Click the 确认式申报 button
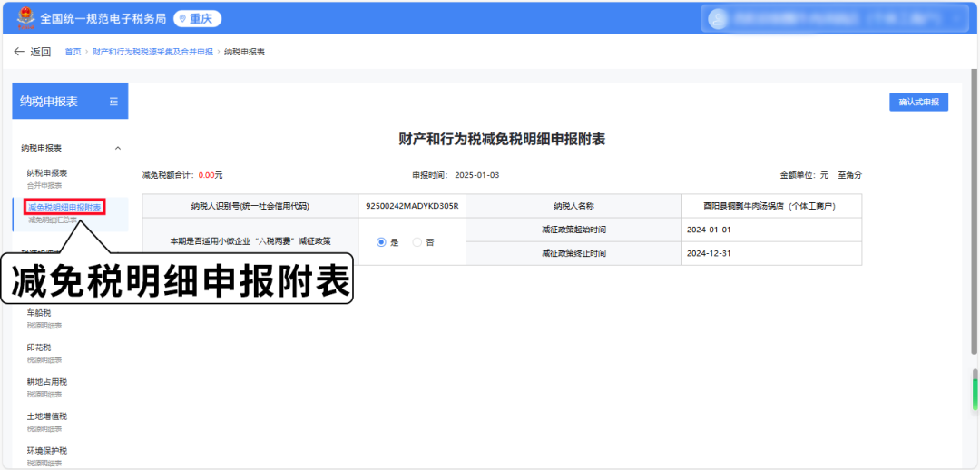The image size is (980, 470). [918, 102]
